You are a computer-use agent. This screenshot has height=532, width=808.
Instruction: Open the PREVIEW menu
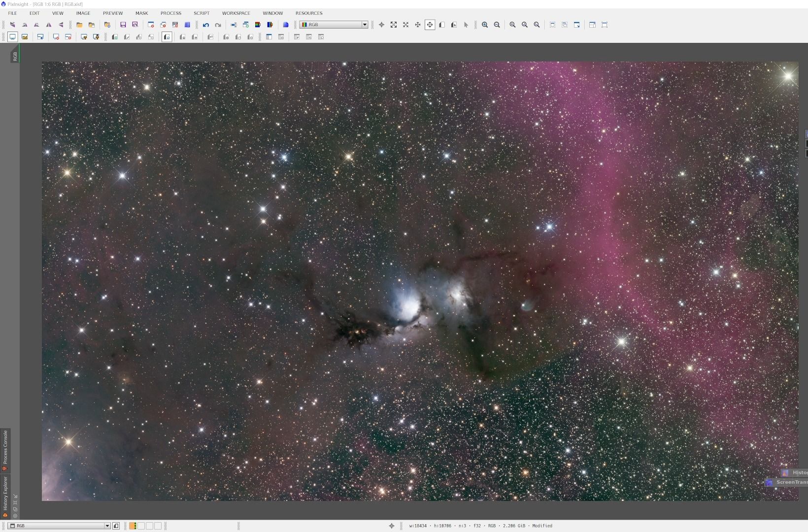113,13
